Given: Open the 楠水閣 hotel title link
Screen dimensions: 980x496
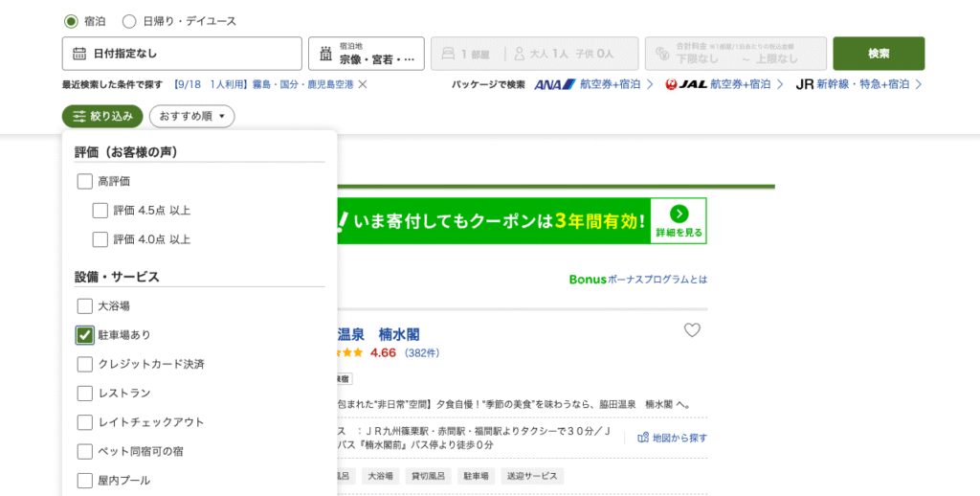Looking at the screenshot, I should pos(379,334).
